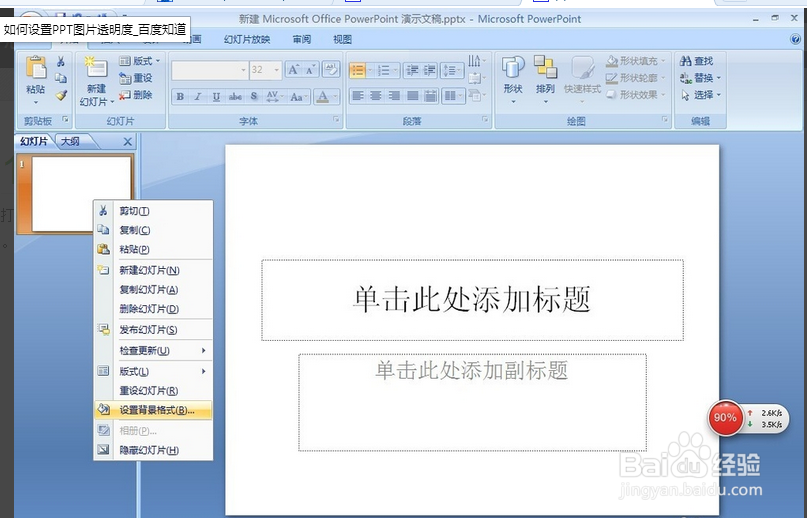This screenshot has width=807, height=518.
Task: Open the Line Spacing dropdown
Action: [x=453, y=70]
